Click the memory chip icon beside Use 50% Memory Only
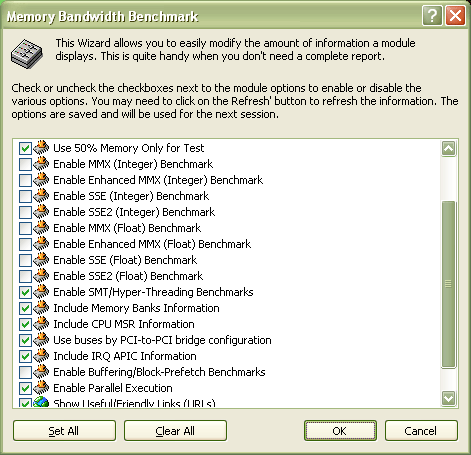 coord(41,147)
